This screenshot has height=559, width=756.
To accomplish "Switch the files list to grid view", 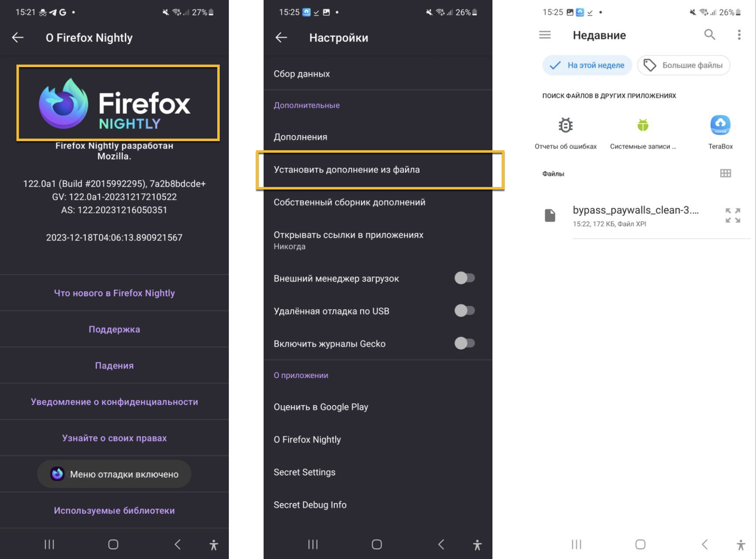I will pos(725,173).
